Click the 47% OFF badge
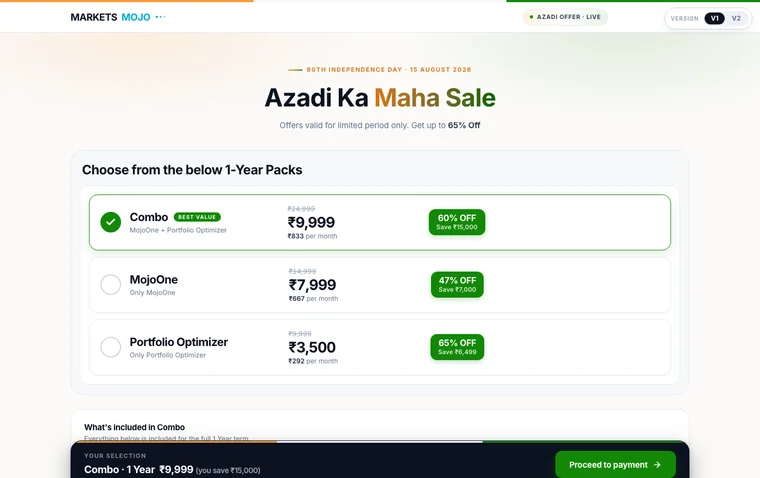 457,285
